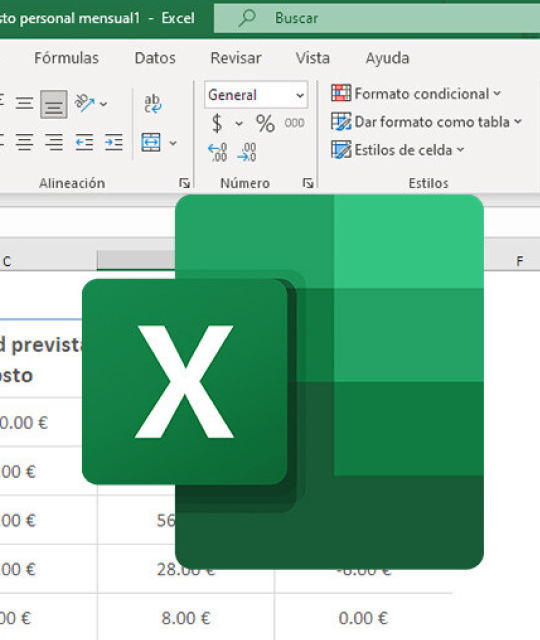
Task: Switch to the Revisar tab
Action: click(x=236, y=58)
